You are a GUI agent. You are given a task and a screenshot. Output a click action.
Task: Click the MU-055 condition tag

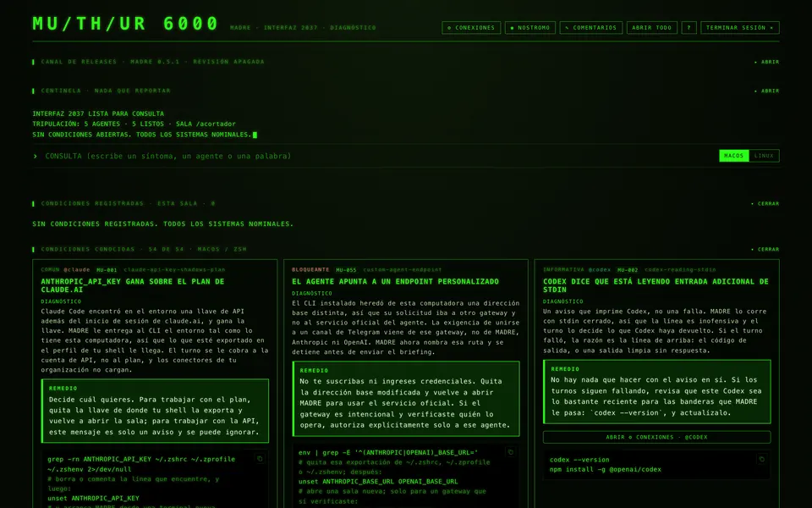[x=346, y=270]
